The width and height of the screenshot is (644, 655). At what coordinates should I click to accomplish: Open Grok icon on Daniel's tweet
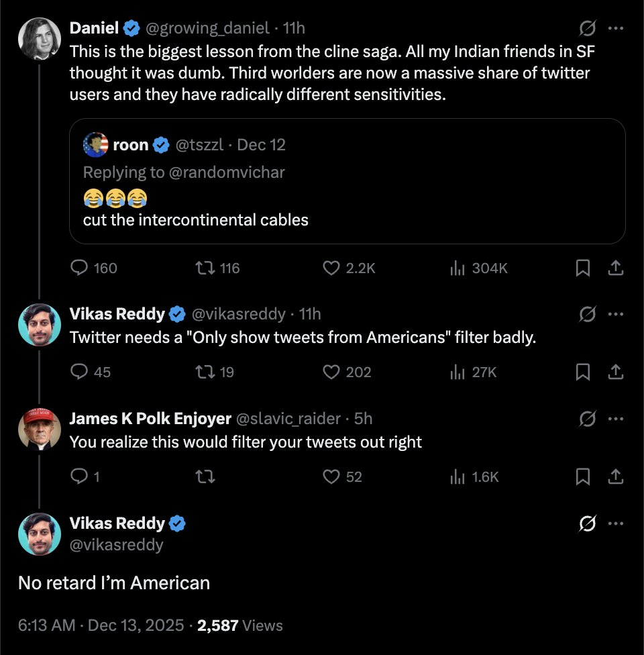pyautogui.click(x=588, y=28)
